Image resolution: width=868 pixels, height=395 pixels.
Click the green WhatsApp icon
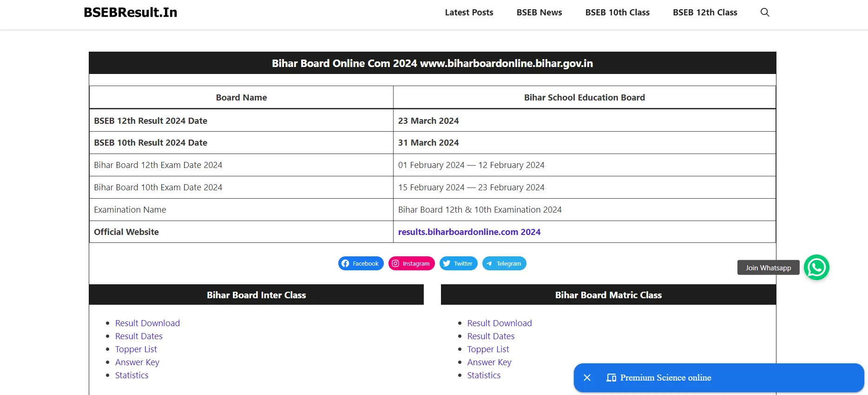pyautogui.click(x=816, y=268)
